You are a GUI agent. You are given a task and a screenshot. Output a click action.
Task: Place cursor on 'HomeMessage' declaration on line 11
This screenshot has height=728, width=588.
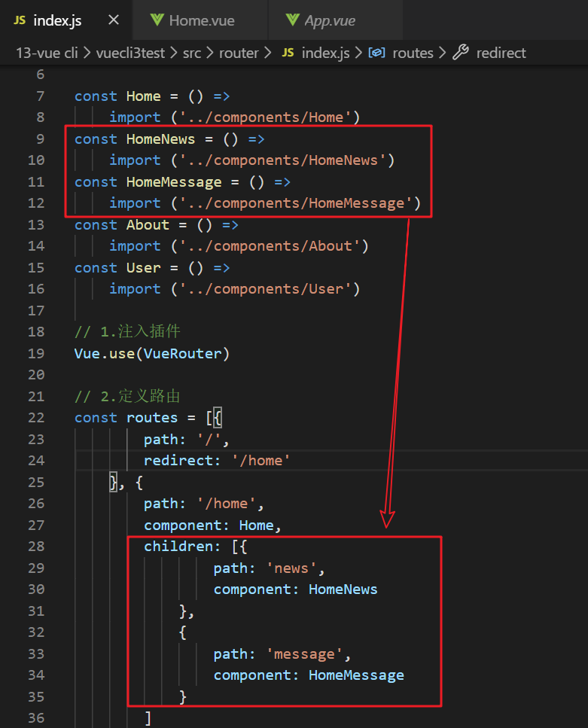tap(174, 182)
